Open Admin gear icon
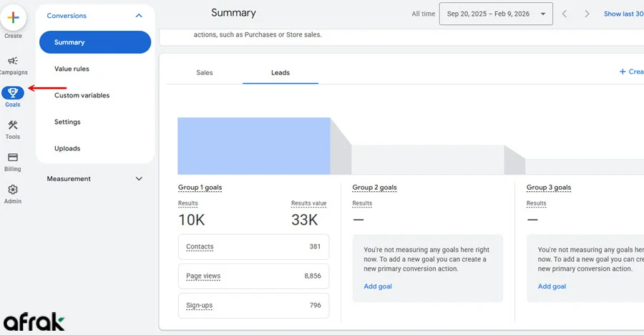The image size is (644, 335). 13,190
